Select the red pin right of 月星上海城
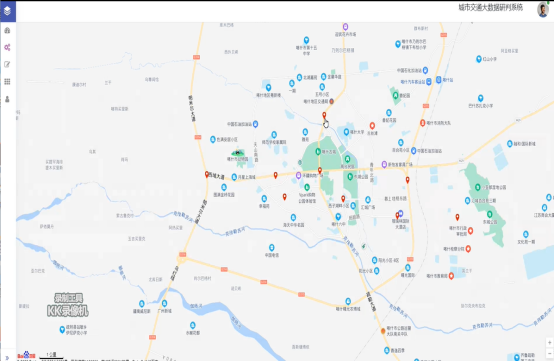Image resolution: width=554 pixels, height=361 pixels. [x=276, y=175]
